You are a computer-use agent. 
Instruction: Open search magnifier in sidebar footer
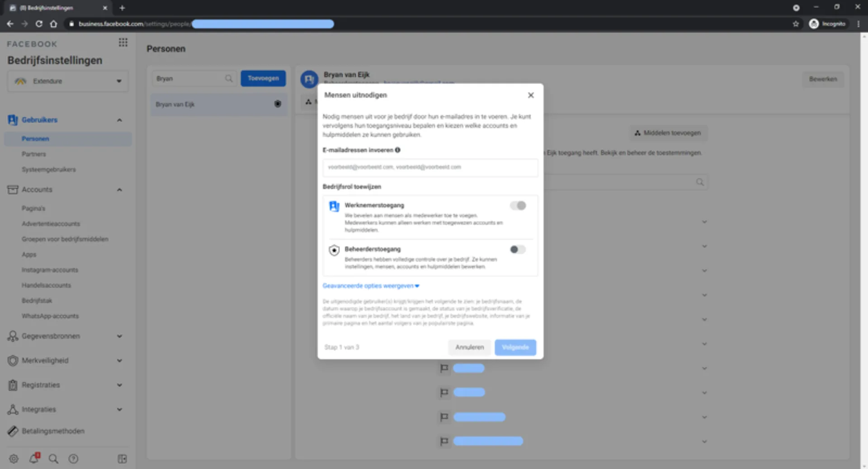53,459
